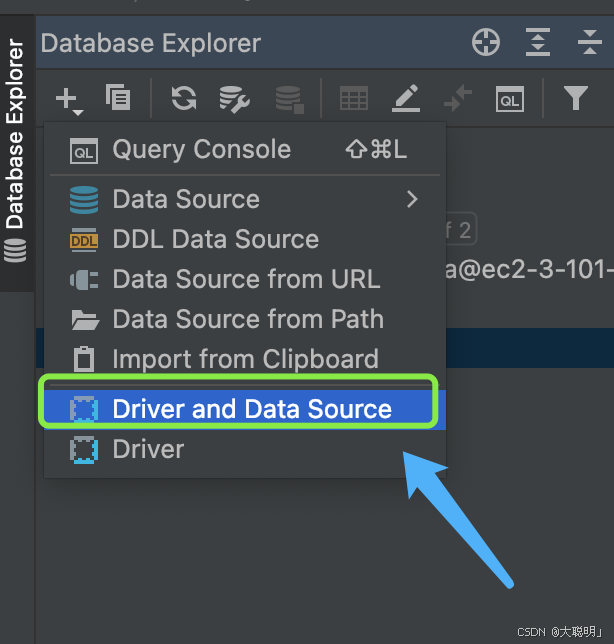Image resolution: width=614 pixels, height=644 pixels.
Task: Click the Duplicate data source icon
Action: [x=118, y=98]
